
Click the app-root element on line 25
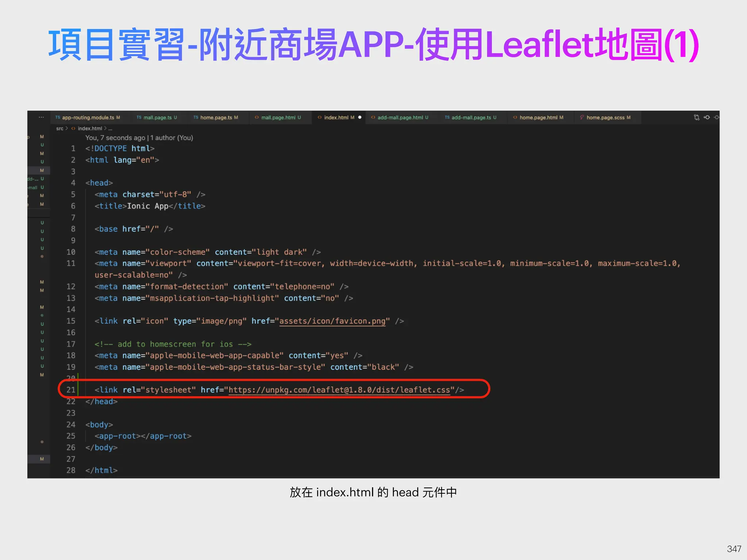tap(143, 436)
